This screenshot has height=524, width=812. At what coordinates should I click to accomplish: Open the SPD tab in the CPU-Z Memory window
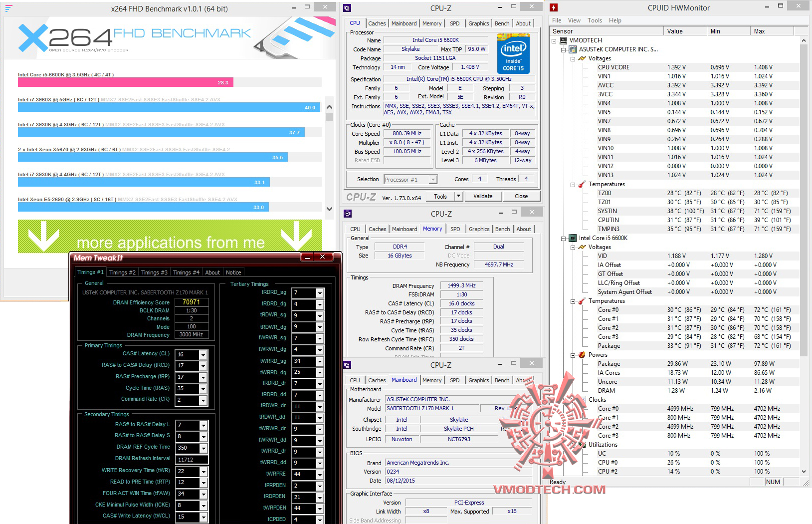[x=455, y=229]
